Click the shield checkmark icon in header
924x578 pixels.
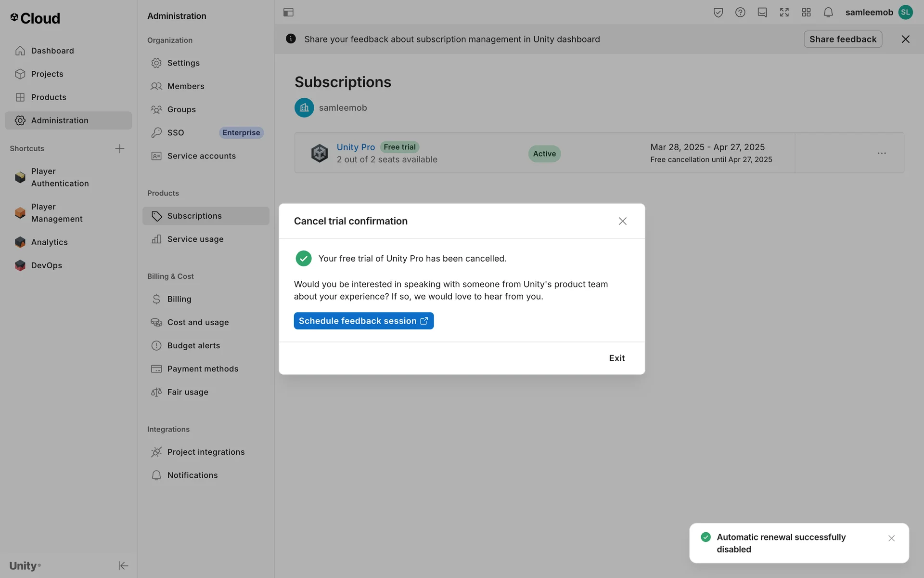[x=718, y=13]
